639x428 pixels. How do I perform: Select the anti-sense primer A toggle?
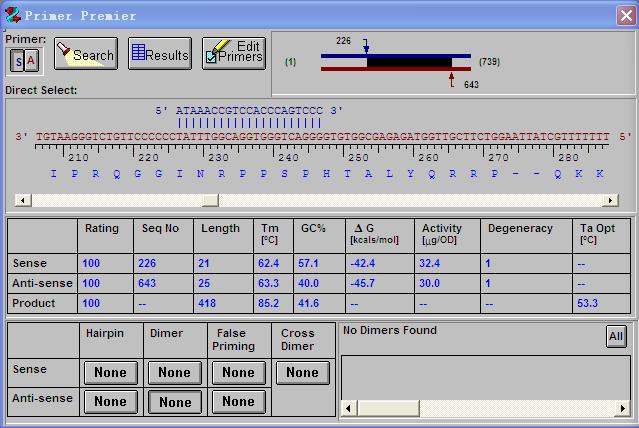tap(31, 61)
